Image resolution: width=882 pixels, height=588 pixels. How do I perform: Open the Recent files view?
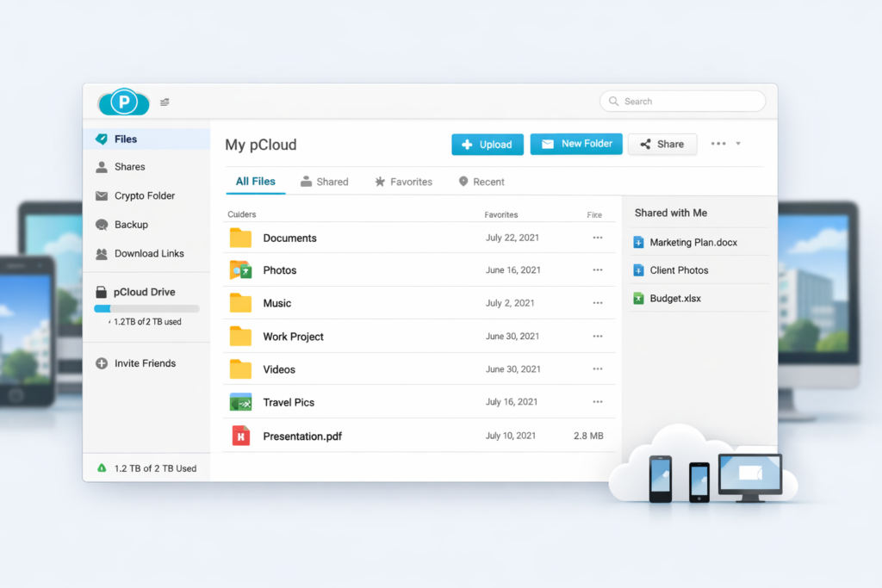(481, 182)
